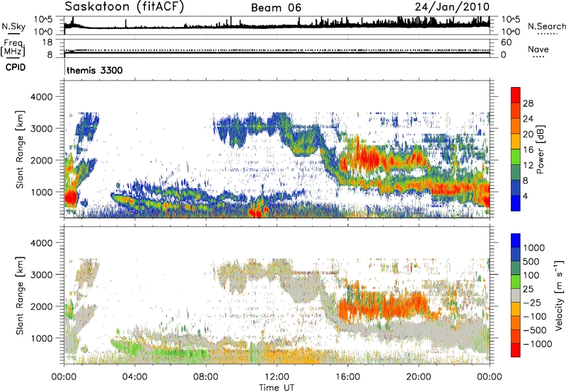Click the 'CPID' label

16,67
